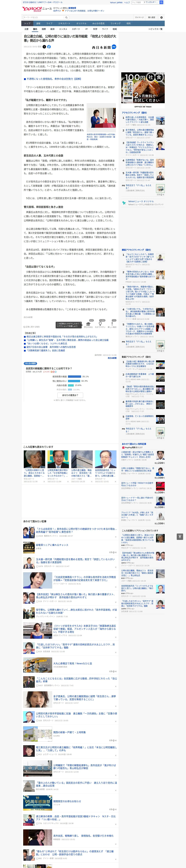
Task: Open 関西の新築一戸建て・土地特集 ad
Action: (69, 732)
